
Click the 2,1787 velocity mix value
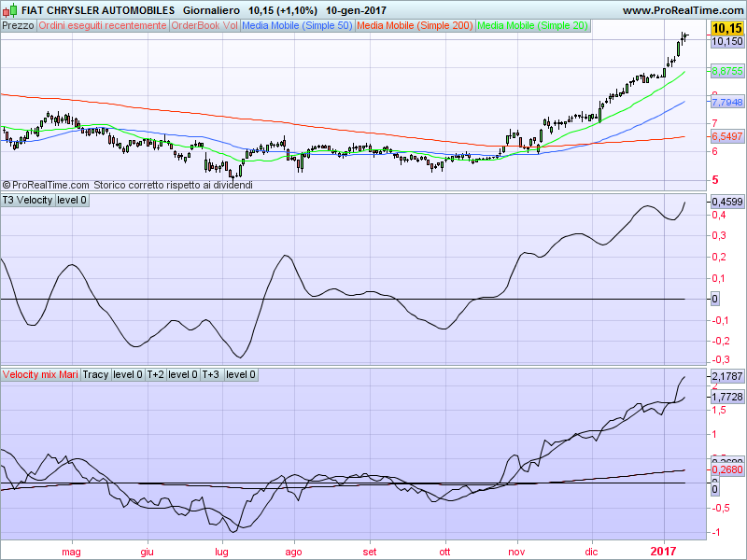(x=727, y=377)
